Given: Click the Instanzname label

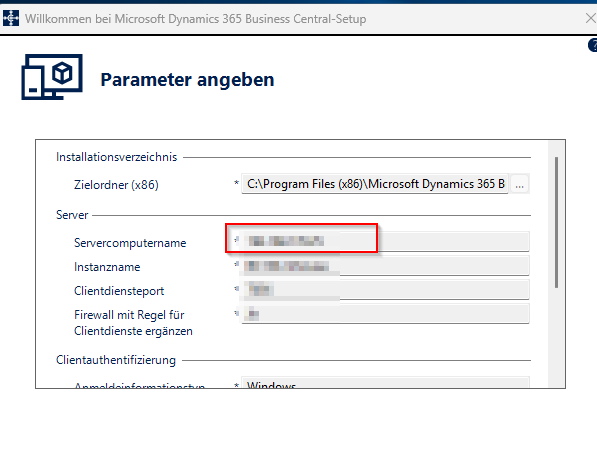Looking at the screenshot, I should tap(107, 267).
